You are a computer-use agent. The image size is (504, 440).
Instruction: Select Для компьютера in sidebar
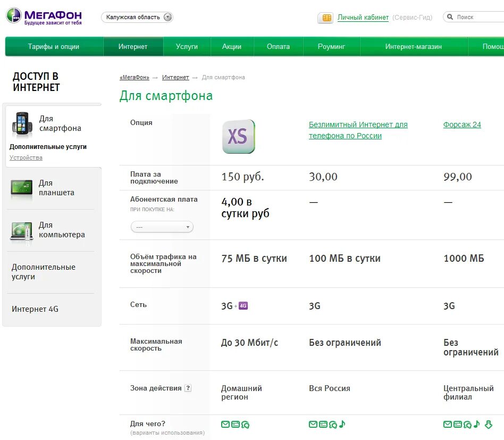62,230
